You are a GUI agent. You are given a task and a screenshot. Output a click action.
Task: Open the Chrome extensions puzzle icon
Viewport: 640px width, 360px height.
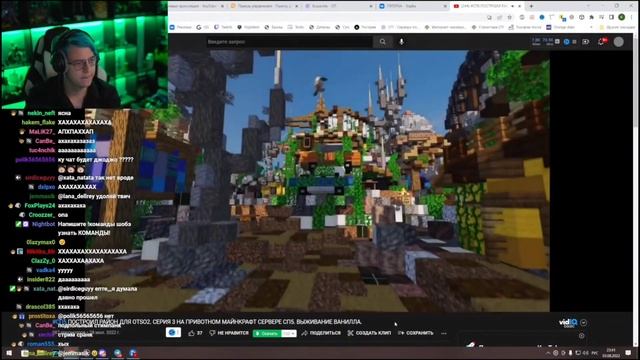tap(591, 17)
